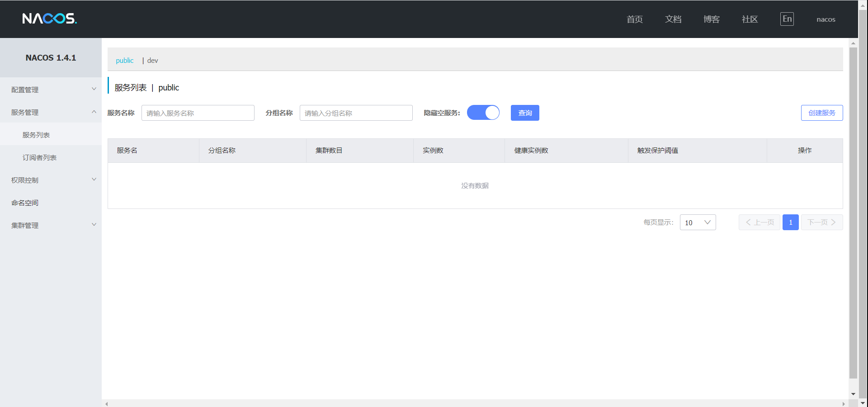Viewport: 868px width, 407px height.
Task: Switch to the dev namespace tab
Action: coord(152,60)
